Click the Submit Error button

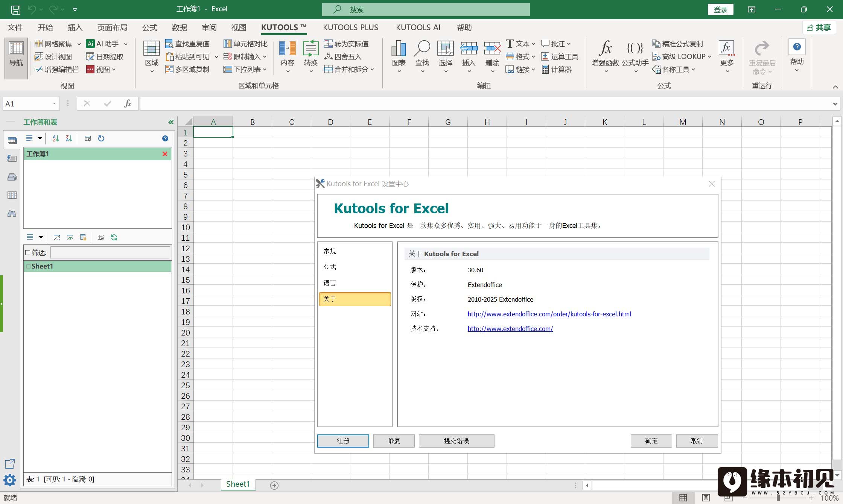tap(456, 441)
